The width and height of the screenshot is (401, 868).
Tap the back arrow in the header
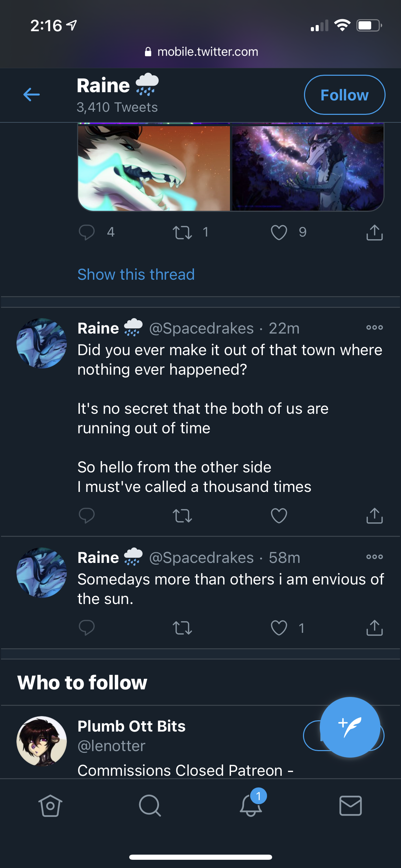pyautogui.click(x=32, y=95)
